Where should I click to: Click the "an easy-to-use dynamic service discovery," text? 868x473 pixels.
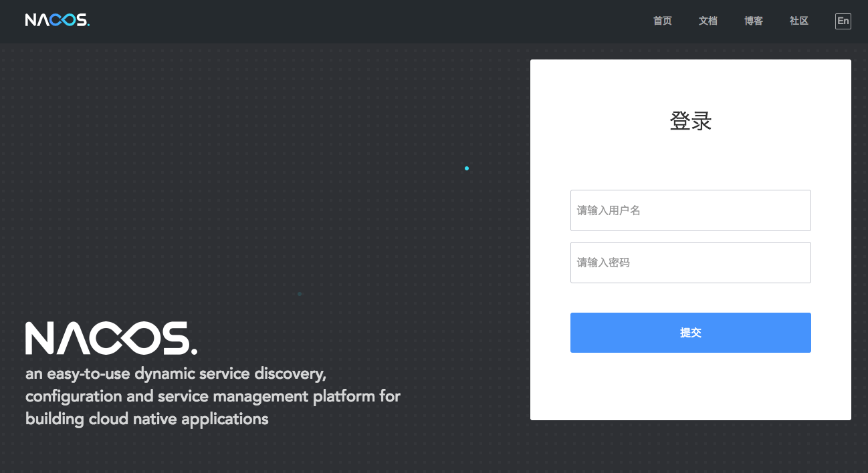(x=176, y=373)
